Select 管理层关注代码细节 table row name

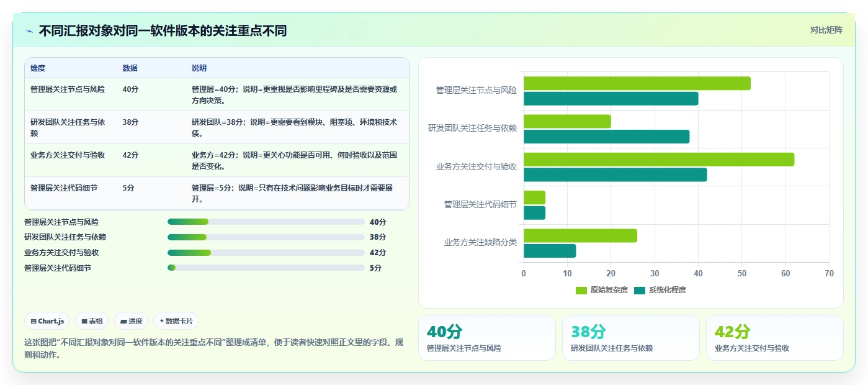pyautogui.click(x=64, y=188)
